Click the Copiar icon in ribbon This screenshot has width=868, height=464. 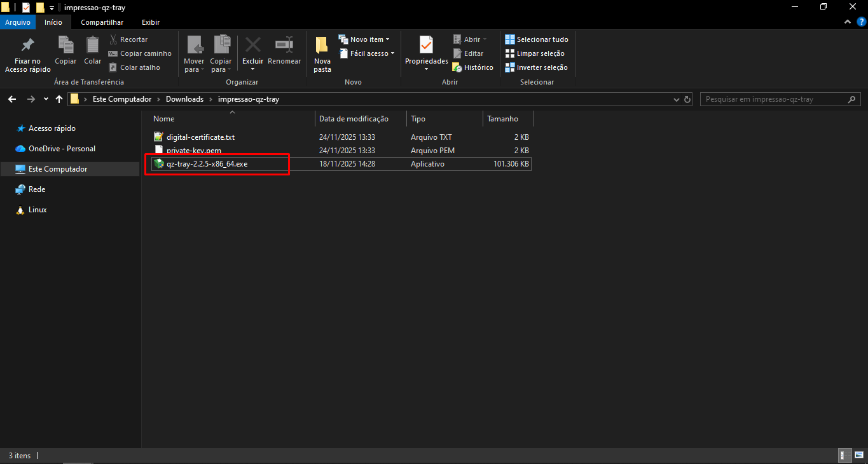click(65, 45)
